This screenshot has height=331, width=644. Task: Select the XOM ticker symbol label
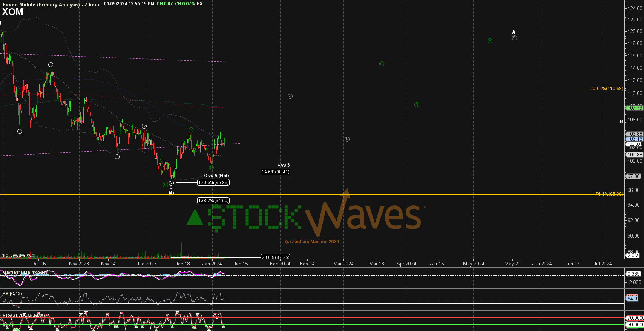click(x=13, y=12)
